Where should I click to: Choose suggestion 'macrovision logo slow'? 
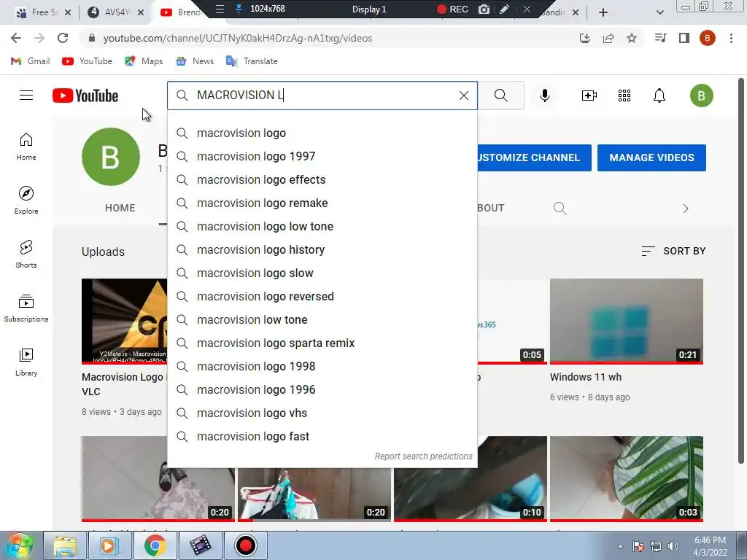point(322,273)
